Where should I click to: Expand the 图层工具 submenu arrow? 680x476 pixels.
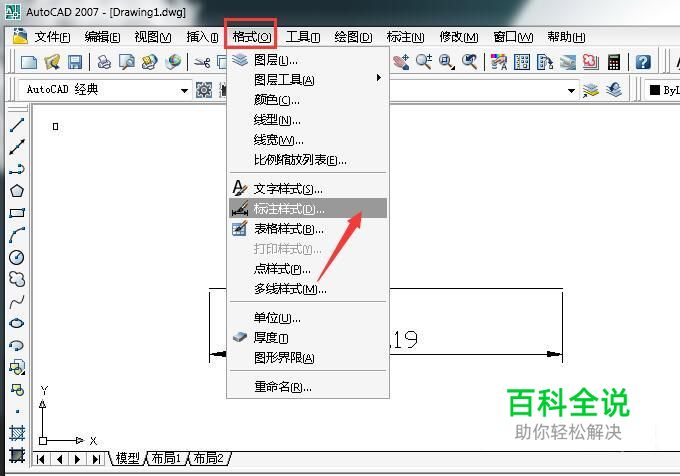pos(379,78)
